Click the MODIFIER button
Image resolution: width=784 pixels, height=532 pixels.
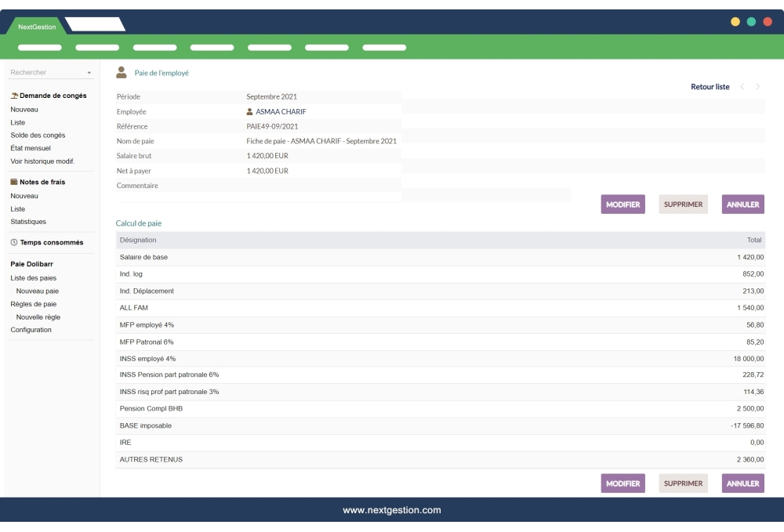622,204
